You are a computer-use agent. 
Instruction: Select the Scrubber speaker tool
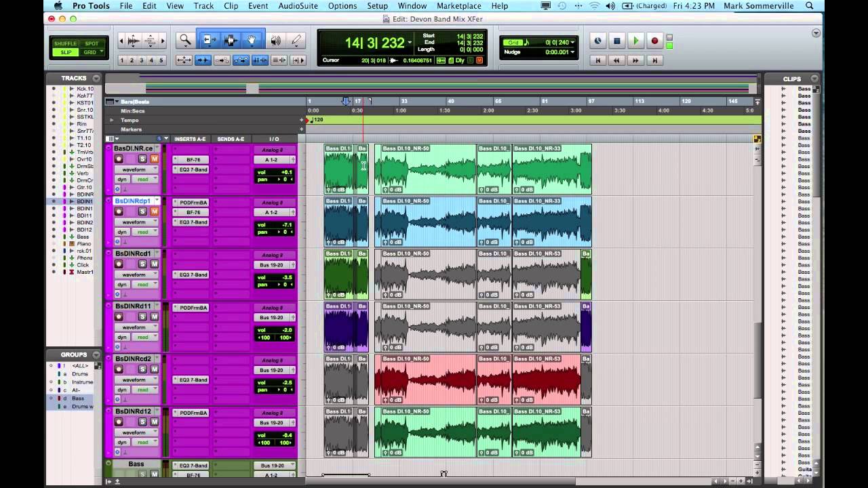(x=275, y=41)
